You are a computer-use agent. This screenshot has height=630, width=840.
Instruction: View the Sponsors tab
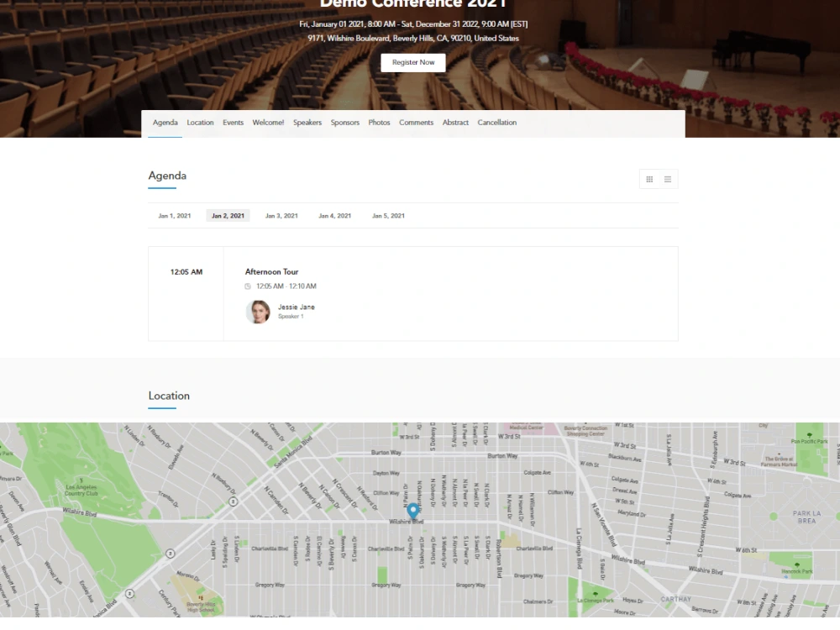(345, 123)
